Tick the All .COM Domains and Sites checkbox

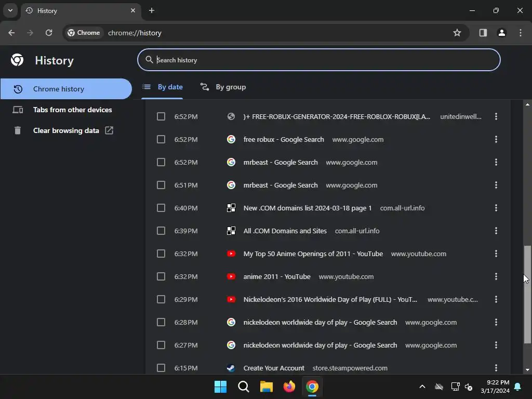[161, 231]
